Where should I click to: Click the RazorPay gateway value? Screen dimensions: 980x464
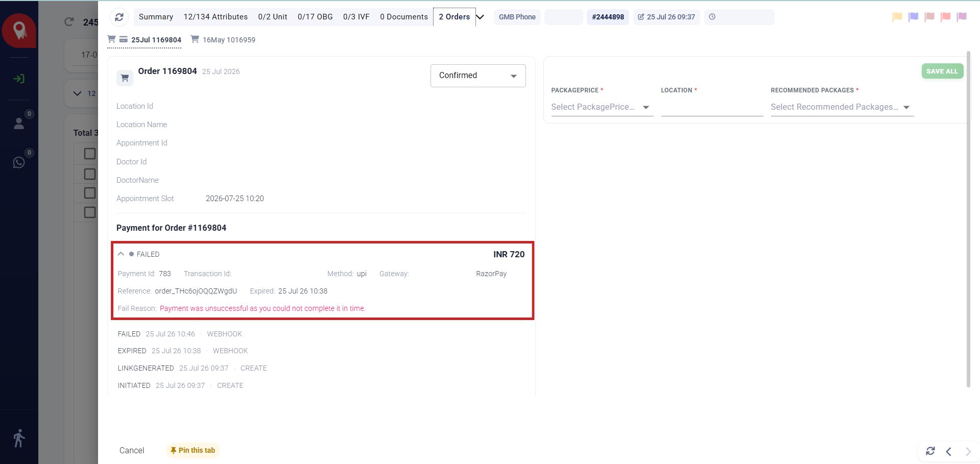pyautogui.click(x=491, y=274)
